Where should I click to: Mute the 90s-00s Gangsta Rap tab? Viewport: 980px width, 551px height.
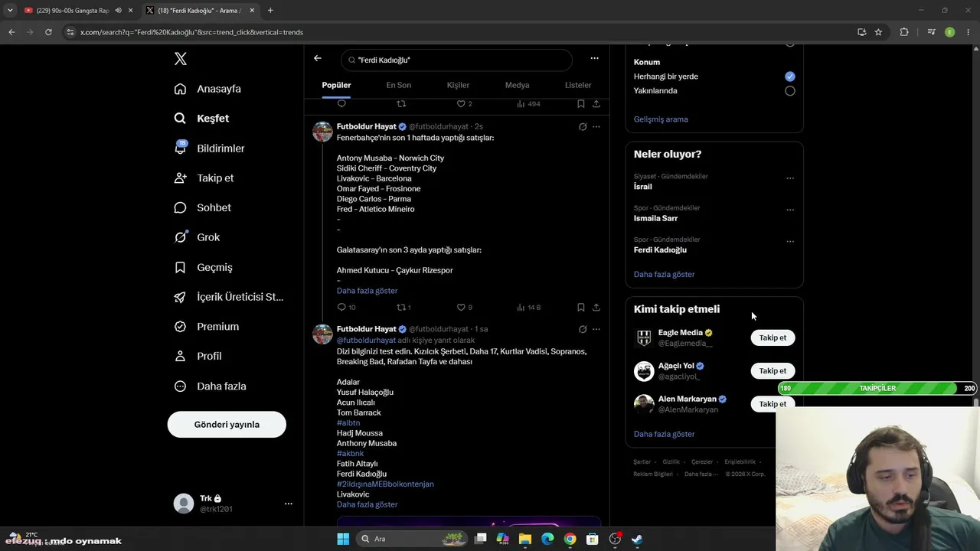(118, 11)
